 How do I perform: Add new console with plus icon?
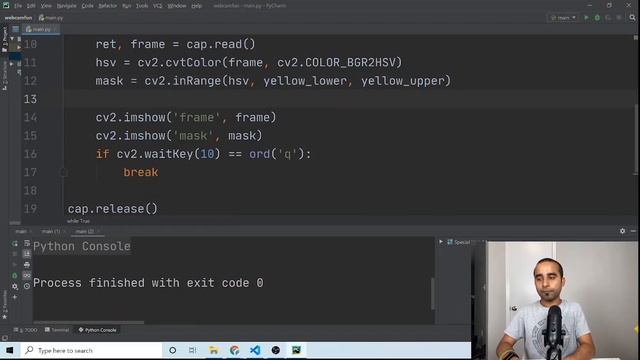(x=15, y=297)
